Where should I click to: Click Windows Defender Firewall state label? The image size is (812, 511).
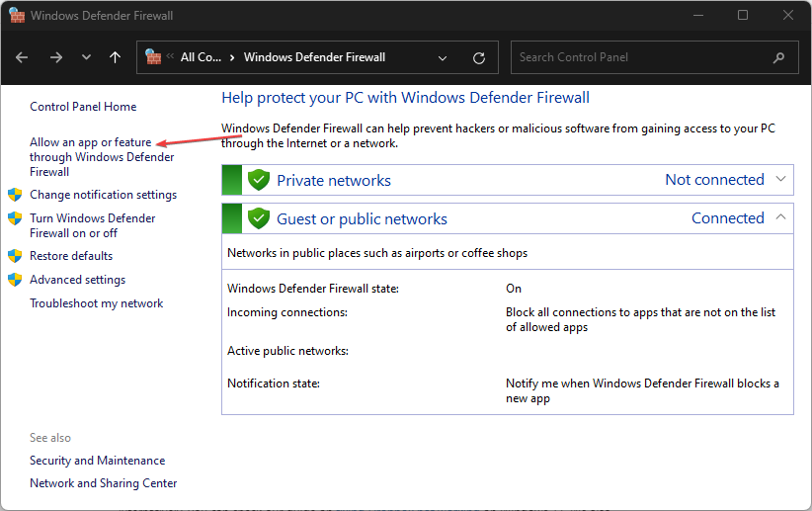tap(313, 289)
